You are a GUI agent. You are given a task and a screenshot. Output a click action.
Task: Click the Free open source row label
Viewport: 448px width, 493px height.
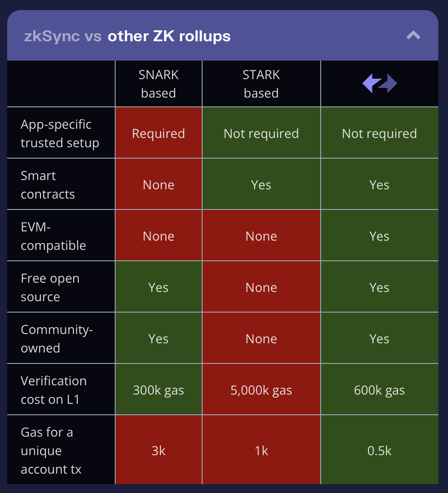pos(50,287)
